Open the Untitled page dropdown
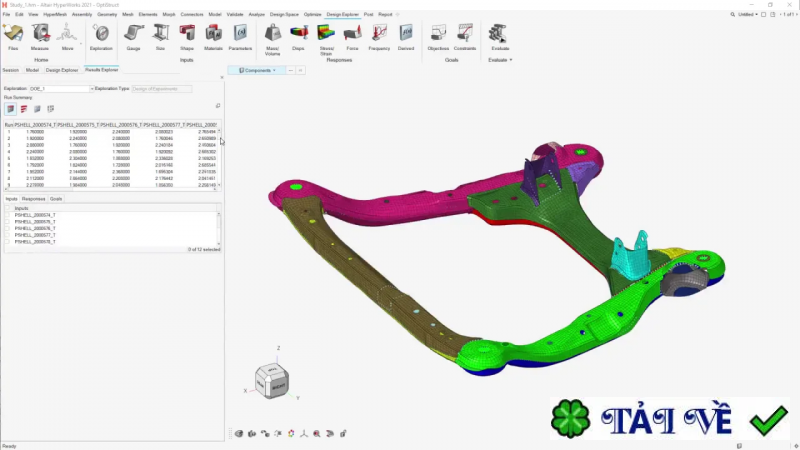Viewport: 800px width, 450px height. coord(747,14)
